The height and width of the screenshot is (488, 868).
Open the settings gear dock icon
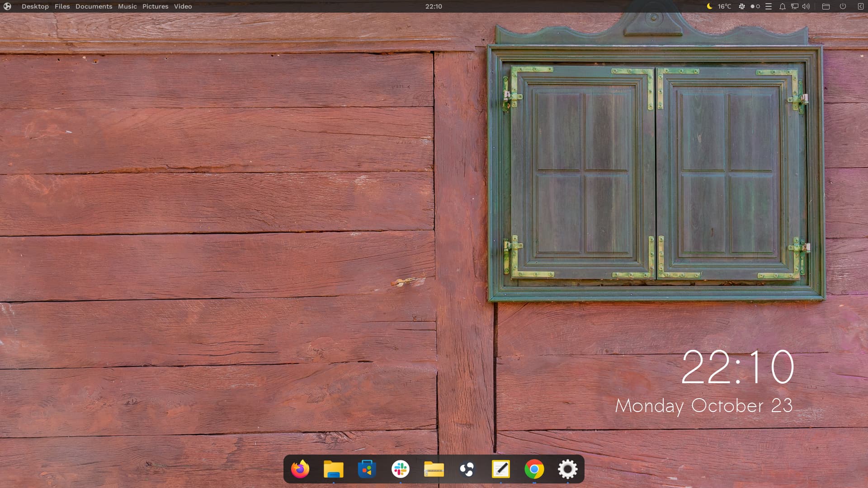(567, 469)
